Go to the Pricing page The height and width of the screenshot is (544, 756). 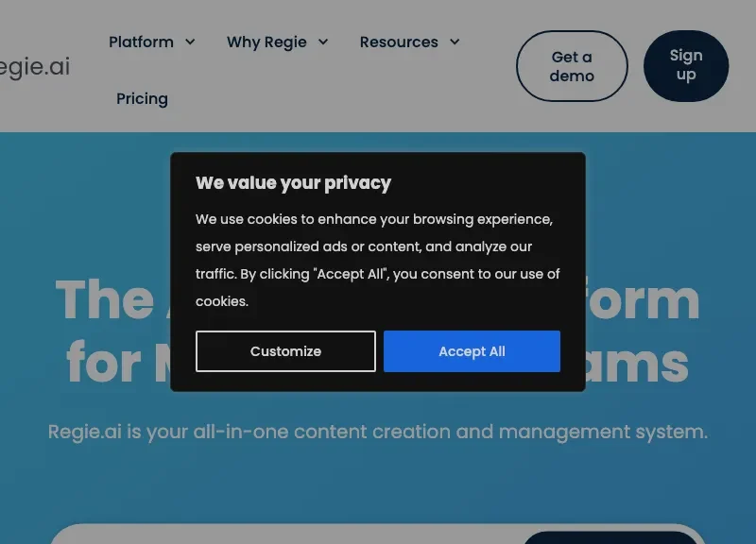(x=143, y=99)
